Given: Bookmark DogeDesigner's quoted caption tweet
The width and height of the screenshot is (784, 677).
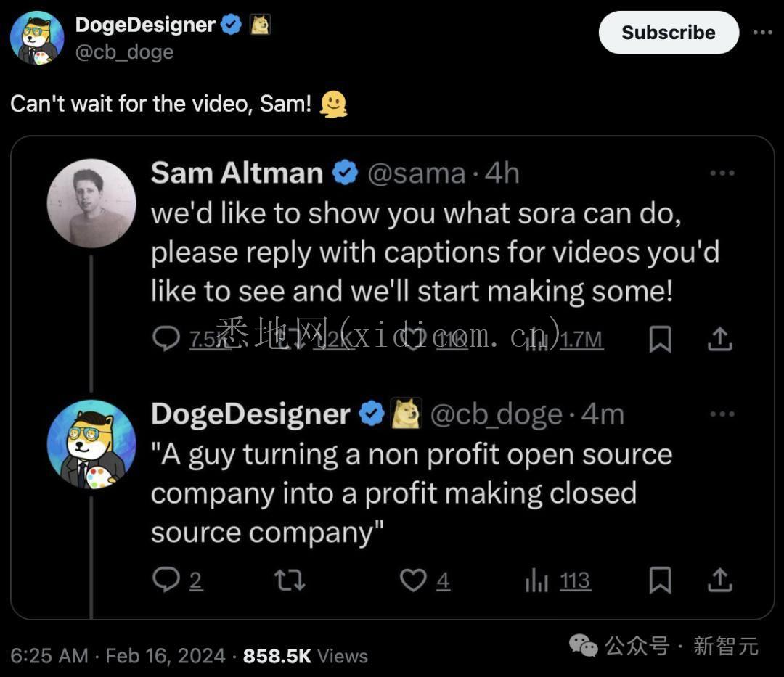Looking at the screenshot, I should (x=659, y=580).
